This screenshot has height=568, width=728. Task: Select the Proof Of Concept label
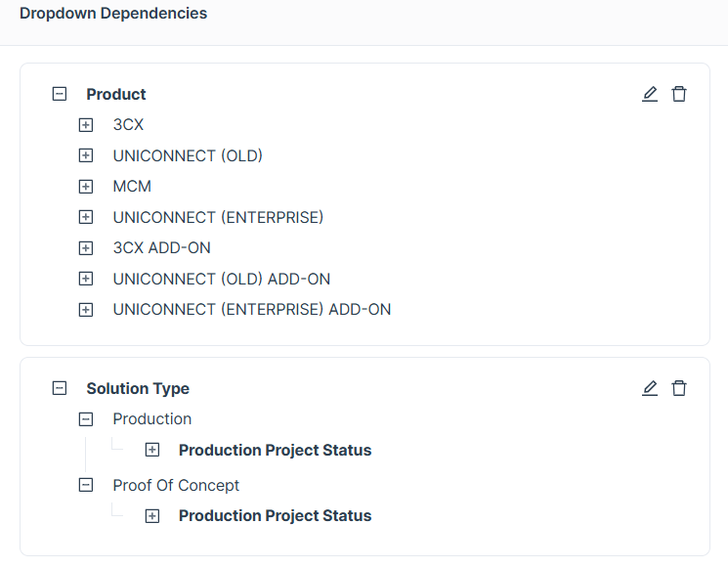pos(176,485)
